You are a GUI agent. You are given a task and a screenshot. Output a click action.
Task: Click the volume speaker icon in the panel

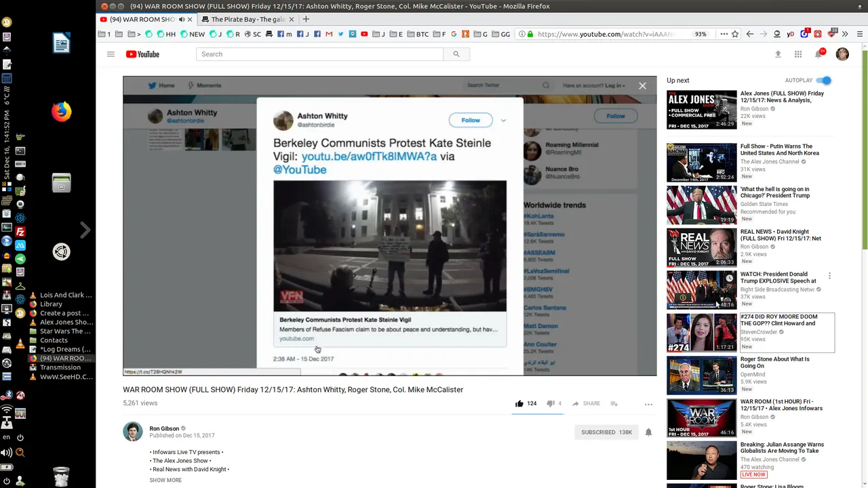pos(7,453)
